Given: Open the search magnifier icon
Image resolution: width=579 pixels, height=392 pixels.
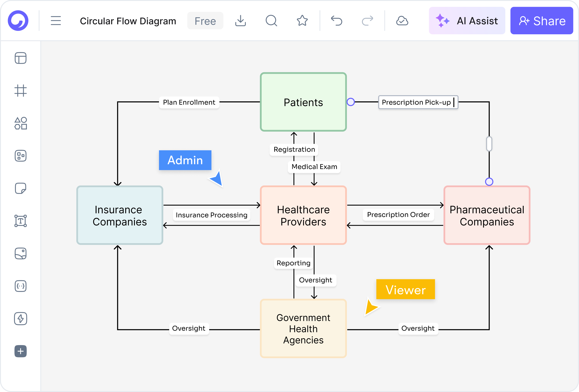Looking at the screenshot, I should tap(271, 21).
